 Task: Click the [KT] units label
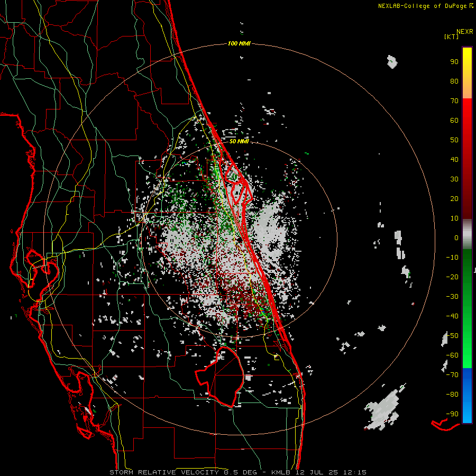click(x=451, y=36)
